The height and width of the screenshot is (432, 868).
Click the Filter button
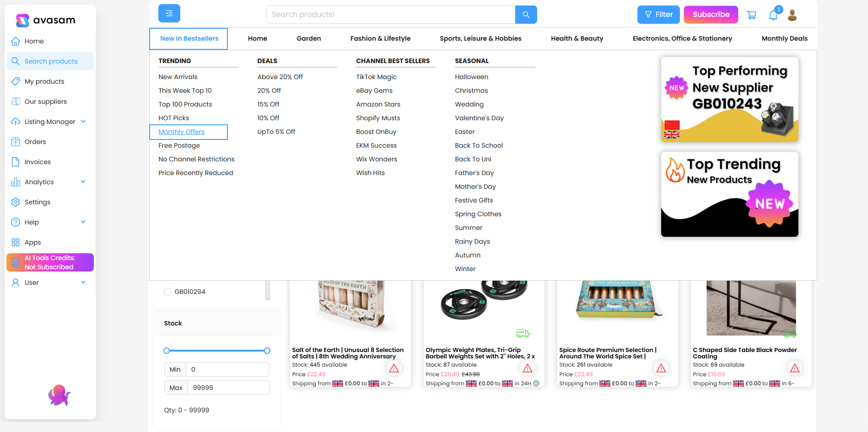(658, 15)
